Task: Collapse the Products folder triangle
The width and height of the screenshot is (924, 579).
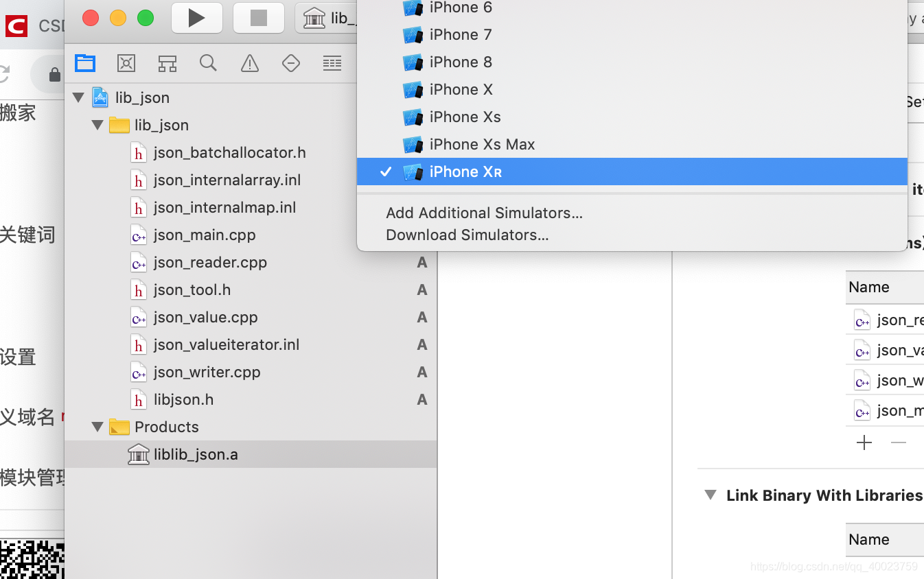Action: (x=97, y=427)
